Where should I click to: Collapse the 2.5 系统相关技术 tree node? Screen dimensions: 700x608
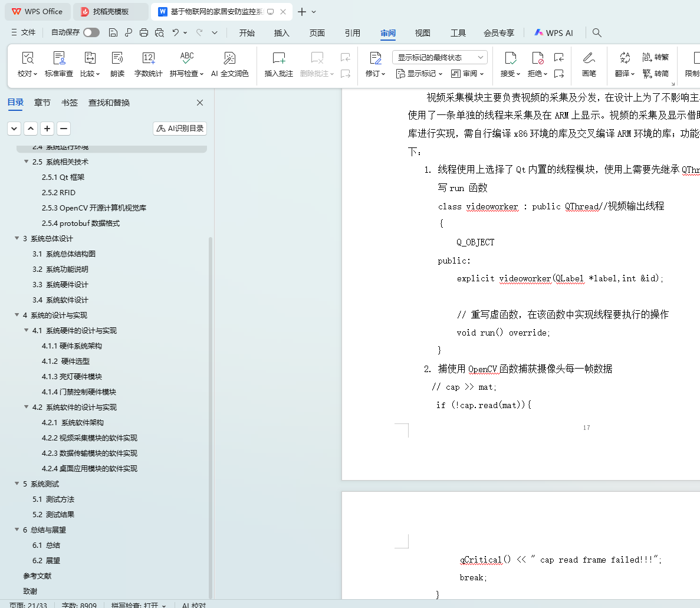click(x=26, y=162)
